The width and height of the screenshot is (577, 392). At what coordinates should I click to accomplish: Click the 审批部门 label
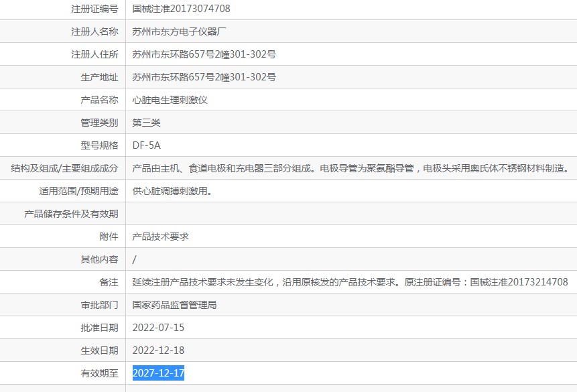pos(99,305)
